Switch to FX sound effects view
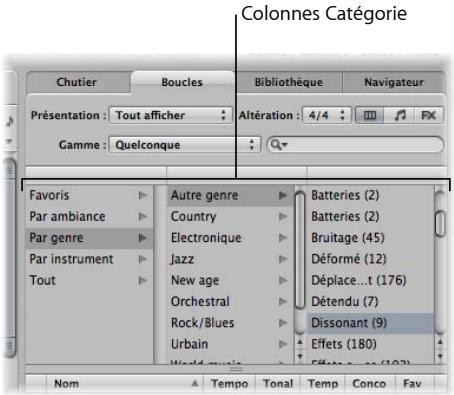Image resolution: width=454 pixels, height=395 pixels. (x=429, y=115)
